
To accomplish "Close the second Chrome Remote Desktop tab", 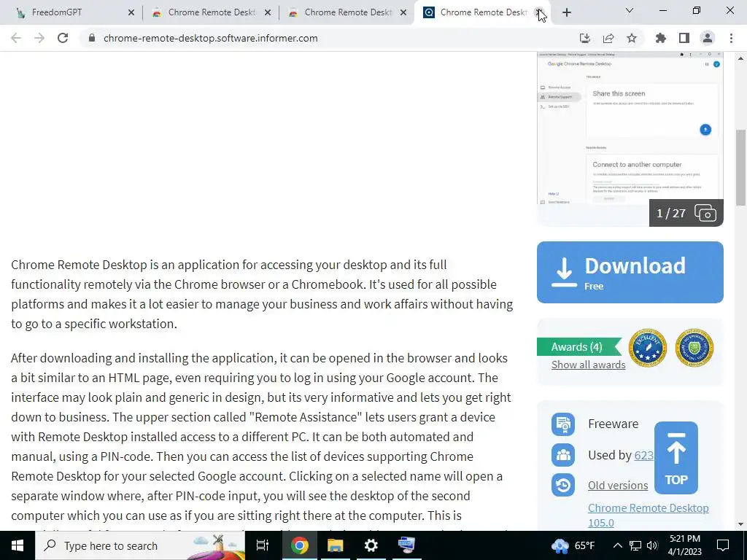I will [268, 12].
